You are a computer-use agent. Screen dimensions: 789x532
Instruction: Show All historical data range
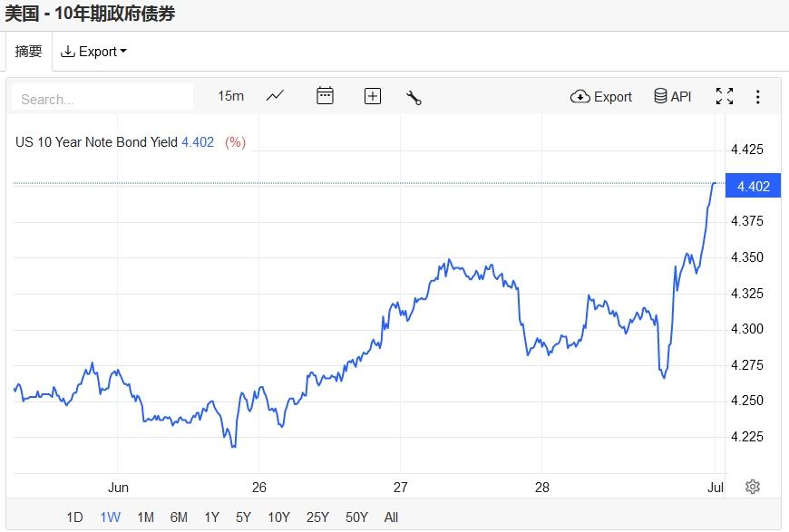tap(391, 517)
